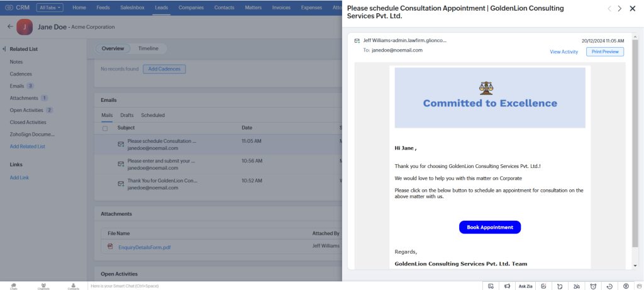Click the calendar icon left of sticky note

click(543, 286)
